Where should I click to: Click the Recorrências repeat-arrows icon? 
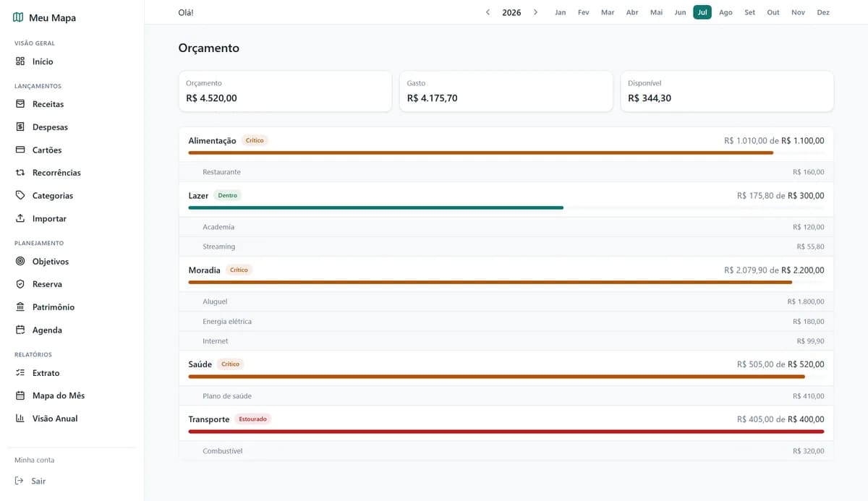point(20,173)
